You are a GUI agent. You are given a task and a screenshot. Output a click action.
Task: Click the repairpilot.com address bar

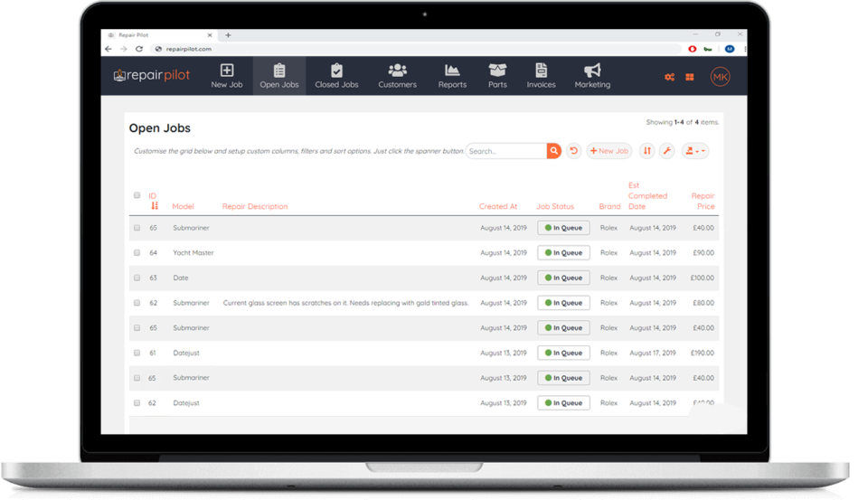coord(415,49)
